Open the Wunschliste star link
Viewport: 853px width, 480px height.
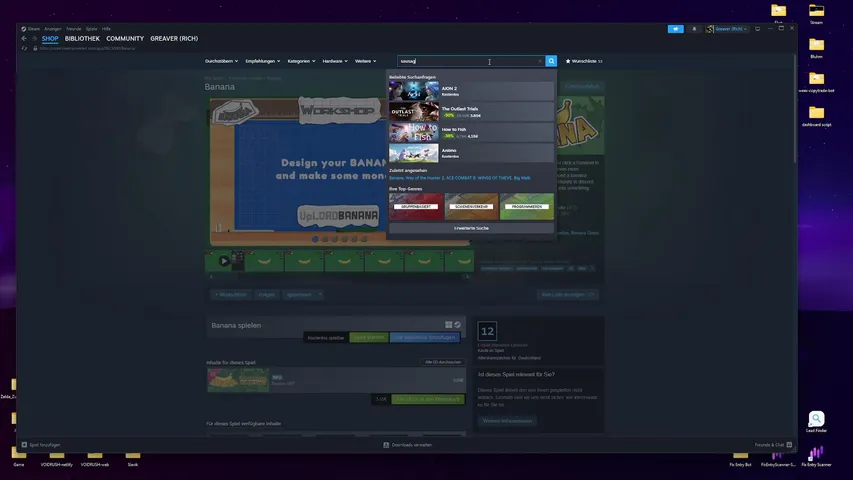pos(584,61)
